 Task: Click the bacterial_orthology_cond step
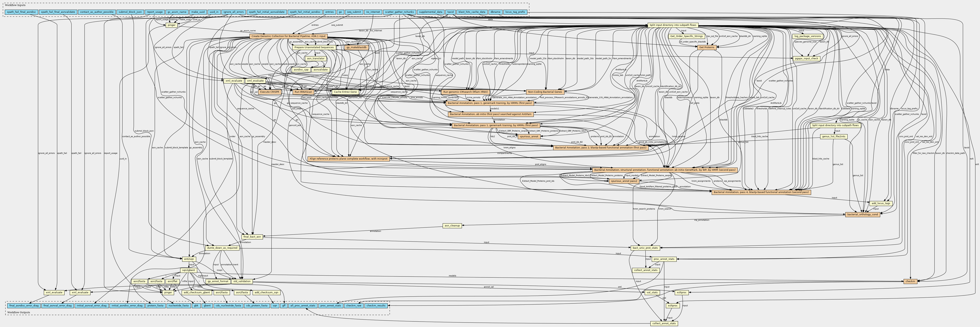(x=862, y=215)
